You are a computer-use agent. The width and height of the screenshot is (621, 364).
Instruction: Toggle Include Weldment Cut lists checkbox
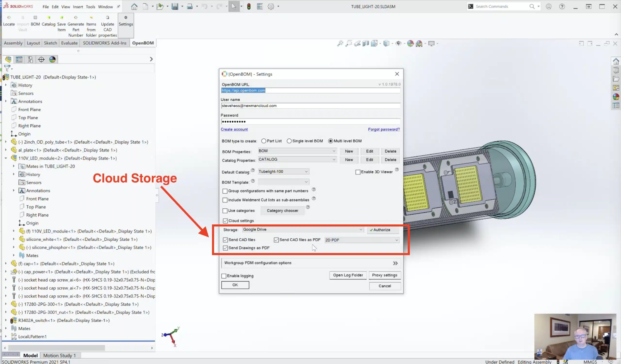[x=225, y=200]
